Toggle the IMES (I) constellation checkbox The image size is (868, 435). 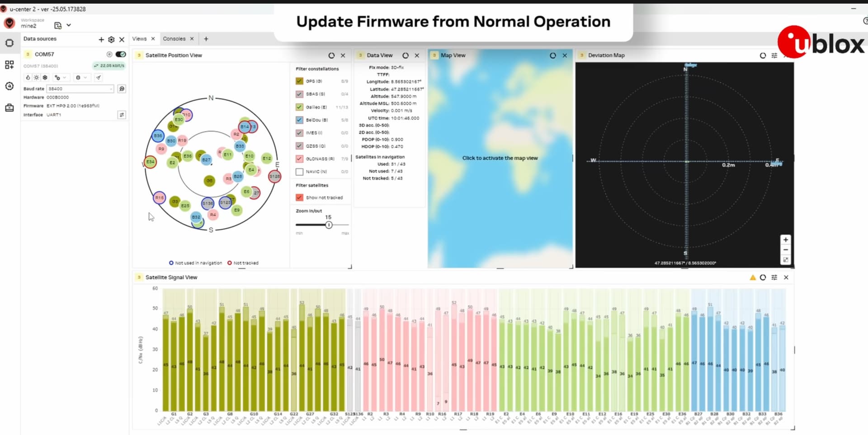tap(299, 133)
